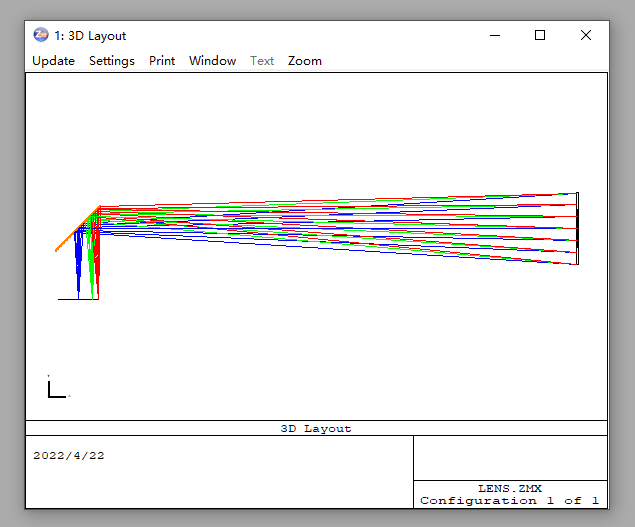Click the LENS.ZMX file name text
This screenshot has width=635, height=527.
[510, 489]
